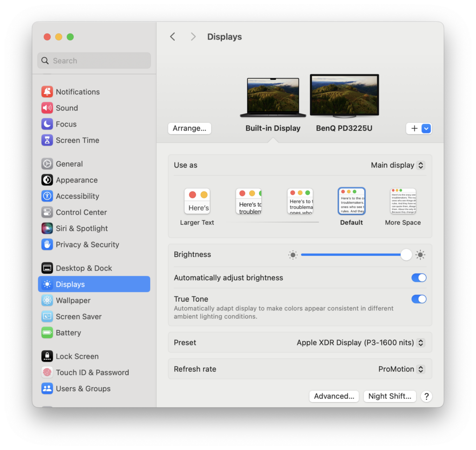Viewport: 476px width, 450px height.
Task: Click the Arrange... button
Action: 190,128
